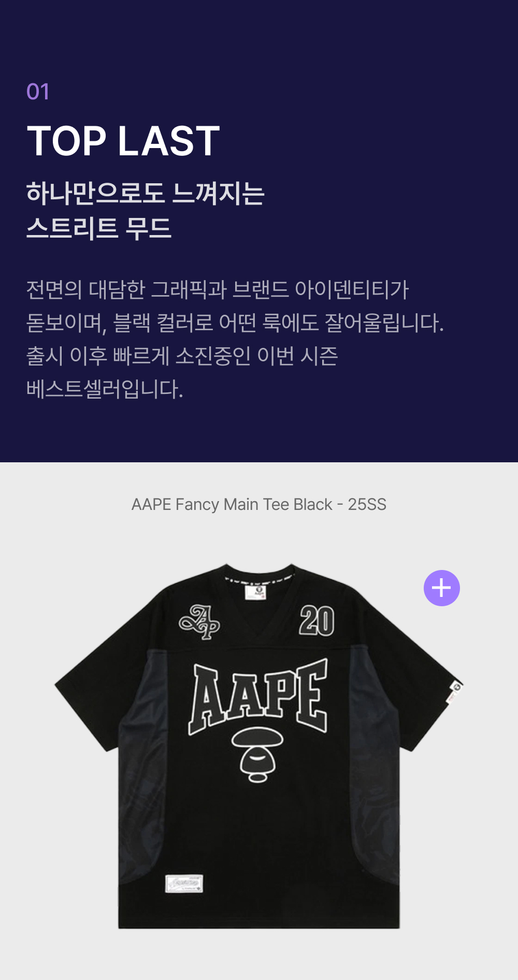Select the 하나만으로도 느껴지는 subtitle line

tap(146, 193)
